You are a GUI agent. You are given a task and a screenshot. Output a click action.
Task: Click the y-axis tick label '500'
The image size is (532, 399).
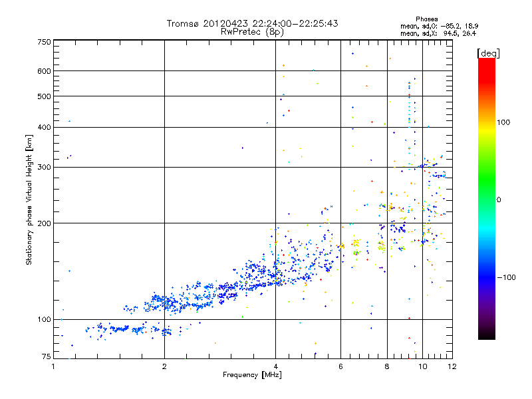click(45, 96)
